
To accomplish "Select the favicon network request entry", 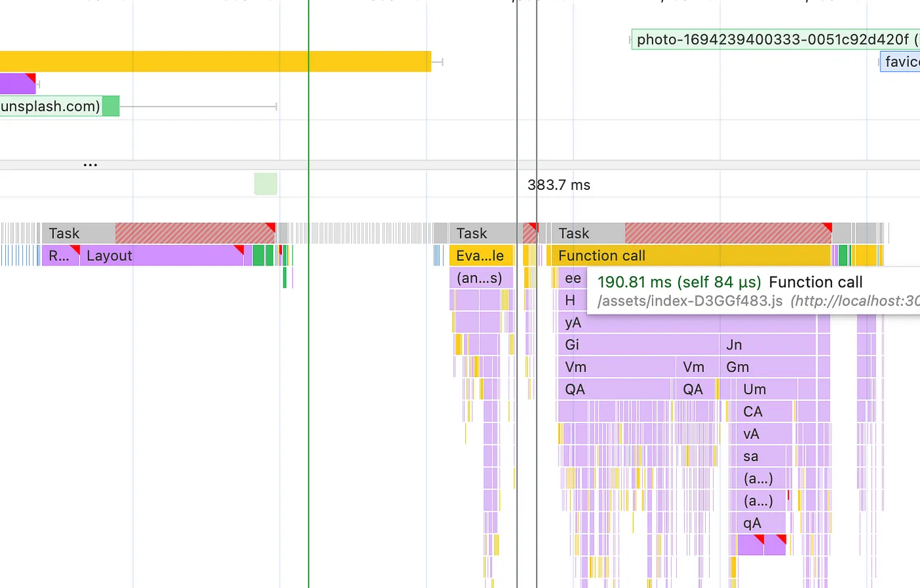I will pyautogui.click(x=900, y=62).
